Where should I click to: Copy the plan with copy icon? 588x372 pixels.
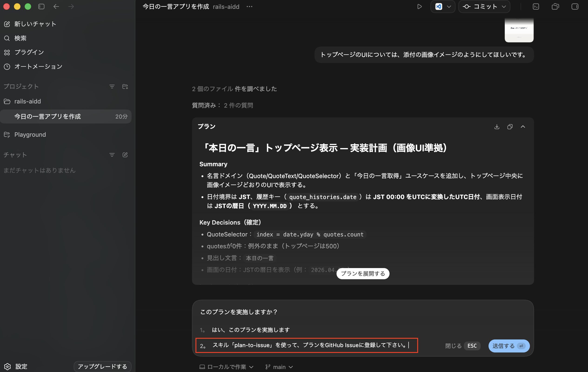(x=510, y=126)
